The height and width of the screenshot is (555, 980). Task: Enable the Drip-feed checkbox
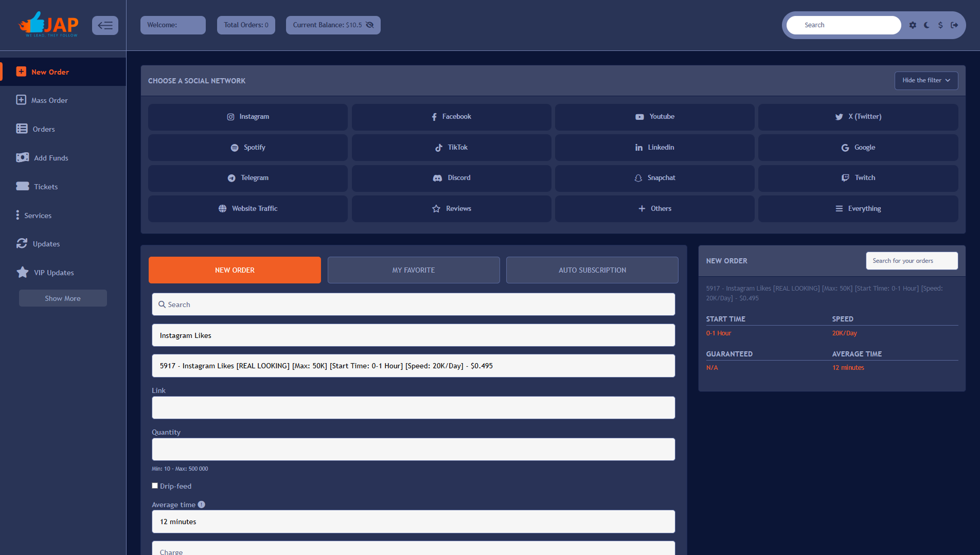tap(155, 486)
